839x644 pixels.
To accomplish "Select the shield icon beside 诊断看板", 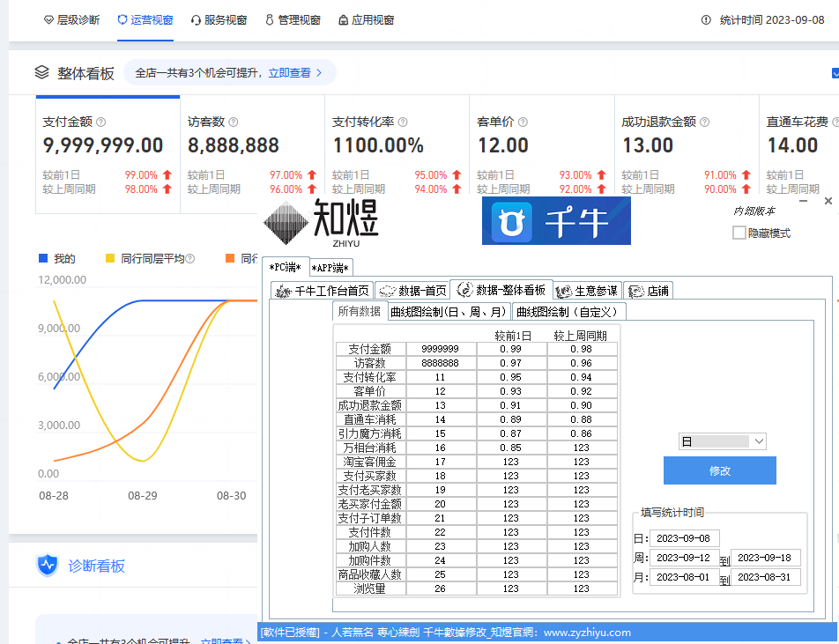I will point(47,566).
